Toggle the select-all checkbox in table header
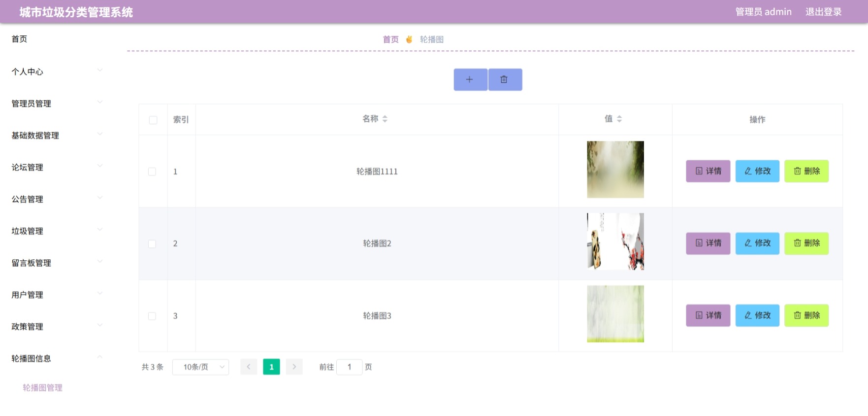Screen dimensions: 868x416 click(x=153, y=120)
